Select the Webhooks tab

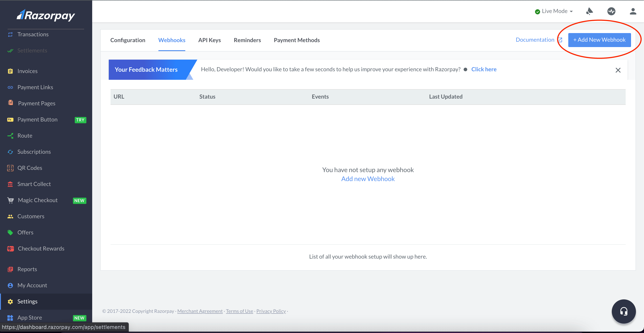coord(172,40)
